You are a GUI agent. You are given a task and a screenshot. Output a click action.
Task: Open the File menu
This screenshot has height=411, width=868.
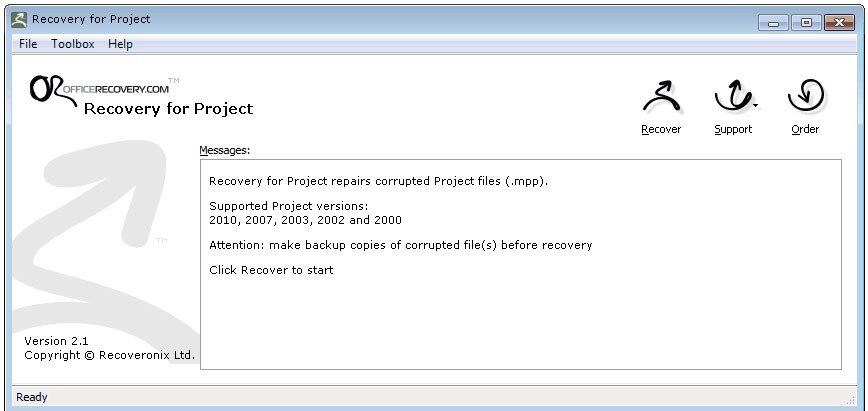click(28, 44)
